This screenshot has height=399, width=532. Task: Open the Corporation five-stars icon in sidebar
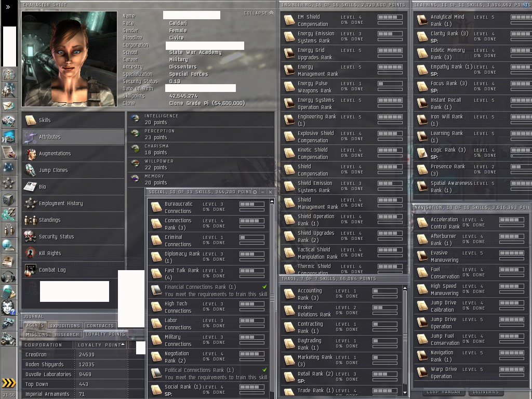8,183
